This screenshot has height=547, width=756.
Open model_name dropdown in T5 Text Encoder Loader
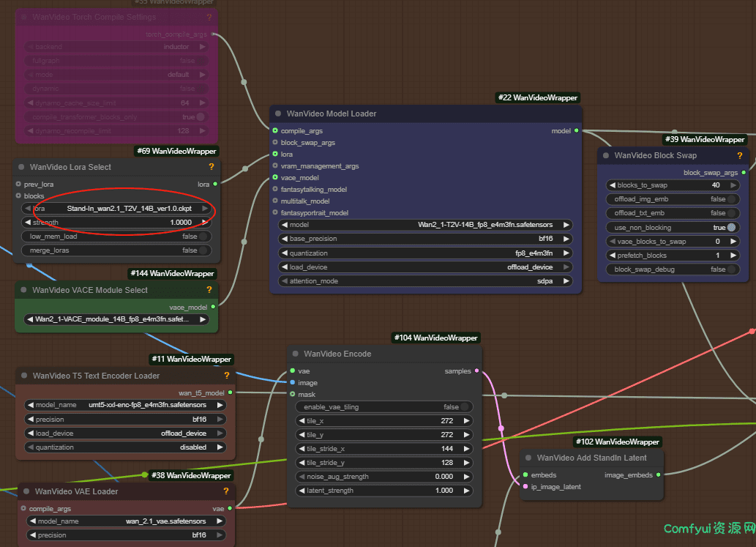(x=125, y=405)
